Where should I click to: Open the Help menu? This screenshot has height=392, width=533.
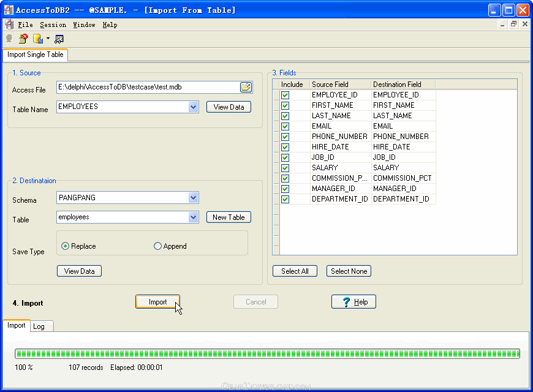pyautogui.click(x=110, y=24)
